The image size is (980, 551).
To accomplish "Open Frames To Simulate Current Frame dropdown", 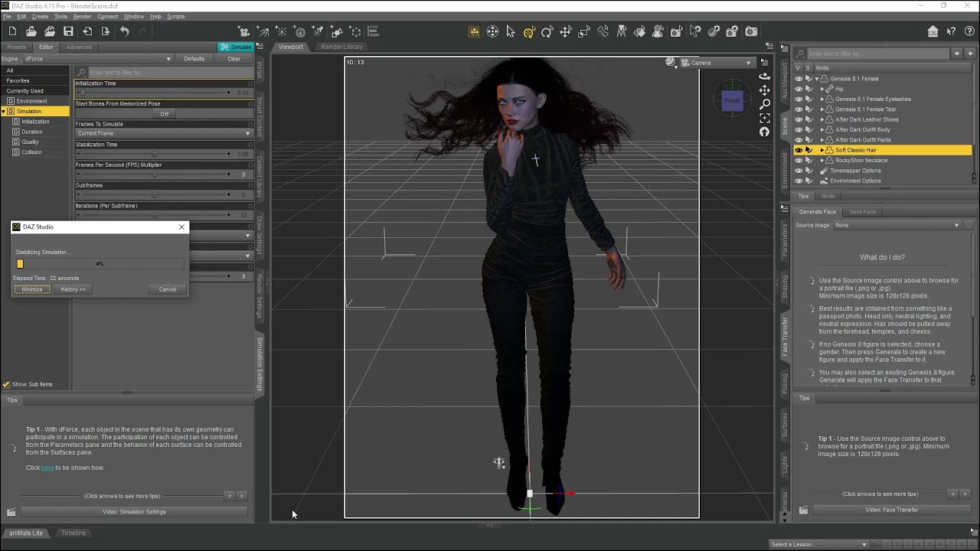I will 163,133.
